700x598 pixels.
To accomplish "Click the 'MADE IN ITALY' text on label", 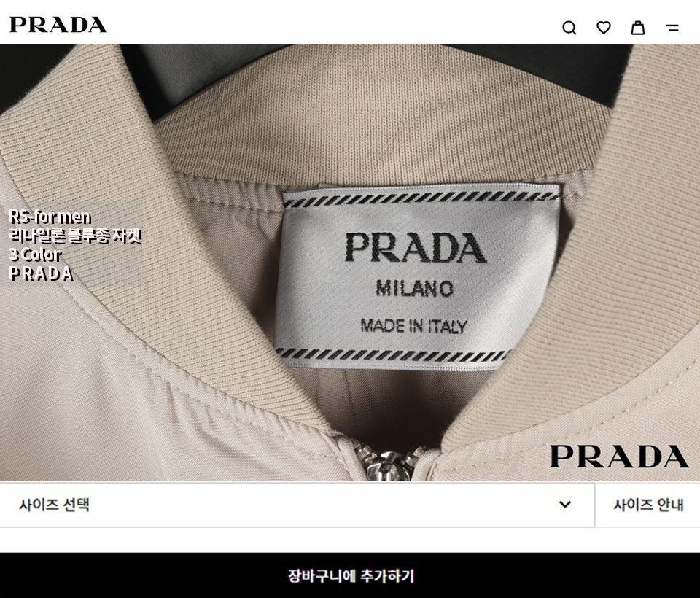I will coord(414,326).
